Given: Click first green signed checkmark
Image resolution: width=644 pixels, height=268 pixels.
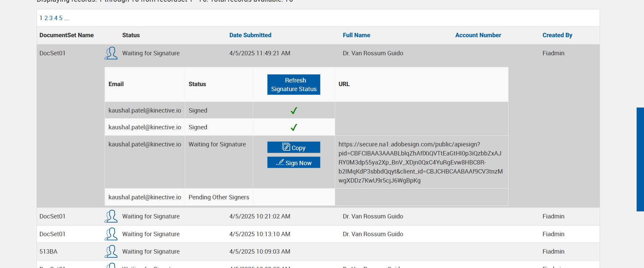Looking at the screenshot, I should [294, 111].
